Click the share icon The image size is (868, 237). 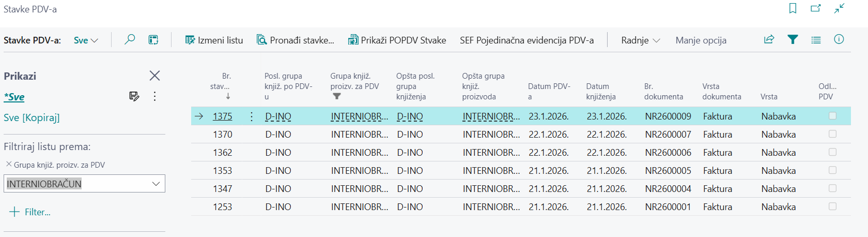(x=769, y=39)
